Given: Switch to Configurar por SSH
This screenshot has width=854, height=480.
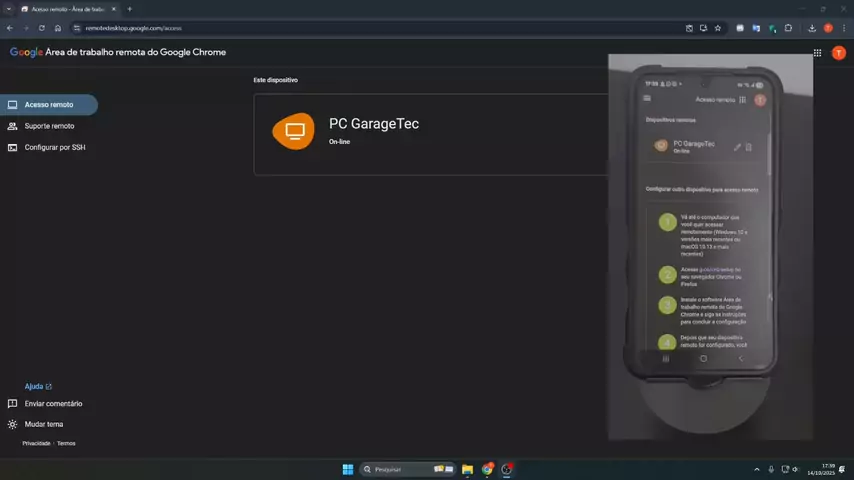Looking at the screenshot, I should [x=54, y=147].
